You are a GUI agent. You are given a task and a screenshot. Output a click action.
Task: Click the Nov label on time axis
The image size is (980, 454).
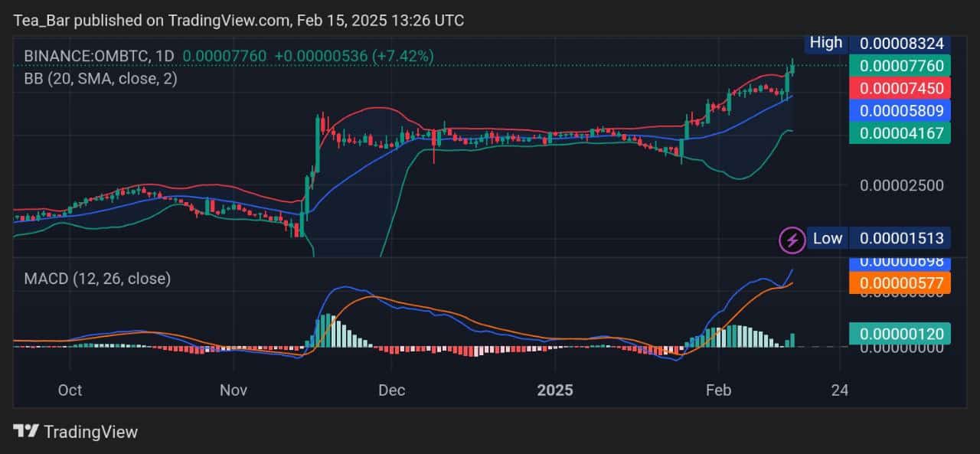(x=233, y=390)
